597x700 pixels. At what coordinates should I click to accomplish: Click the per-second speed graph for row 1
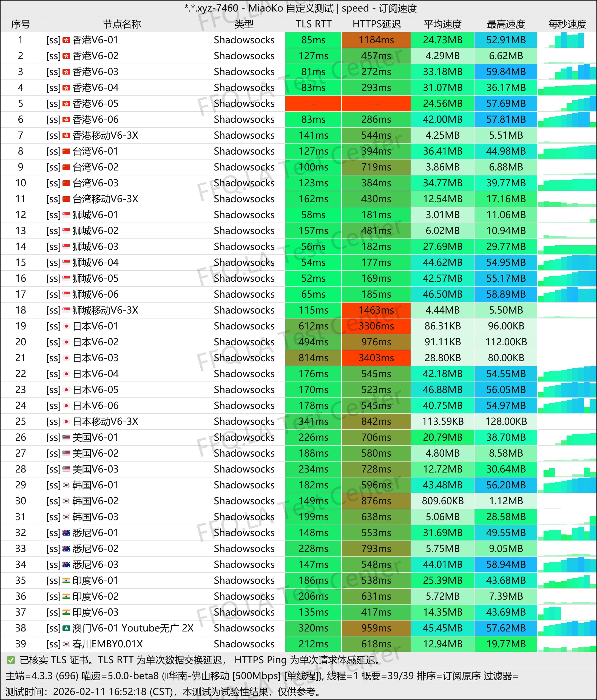567,40
